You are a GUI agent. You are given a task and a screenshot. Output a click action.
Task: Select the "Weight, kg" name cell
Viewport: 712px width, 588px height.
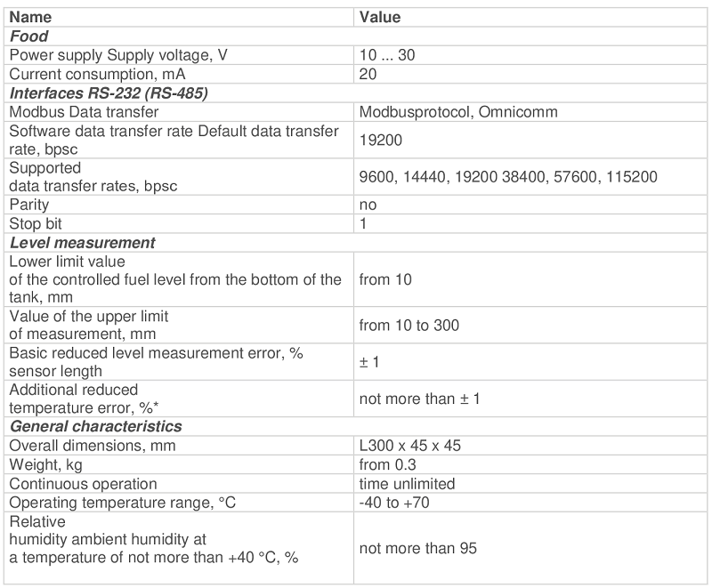click(x=41, y=464)
